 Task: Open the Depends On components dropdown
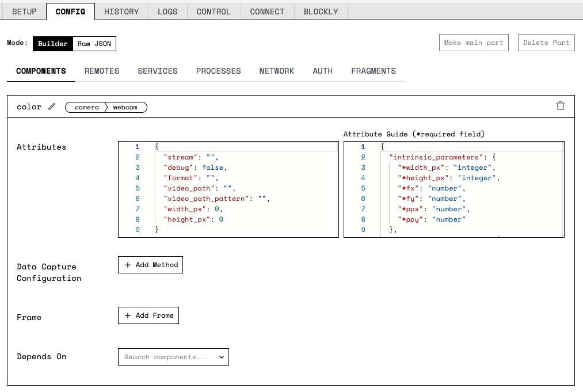coord(173,357)
